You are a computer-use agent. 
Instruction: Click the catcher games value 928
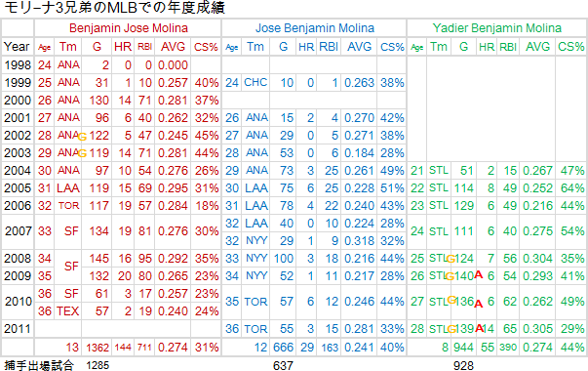[463, 365]
